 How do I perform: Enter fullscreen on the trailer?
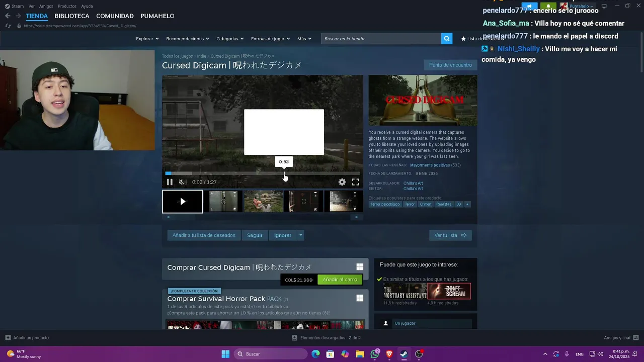click(x=355, y=182)
